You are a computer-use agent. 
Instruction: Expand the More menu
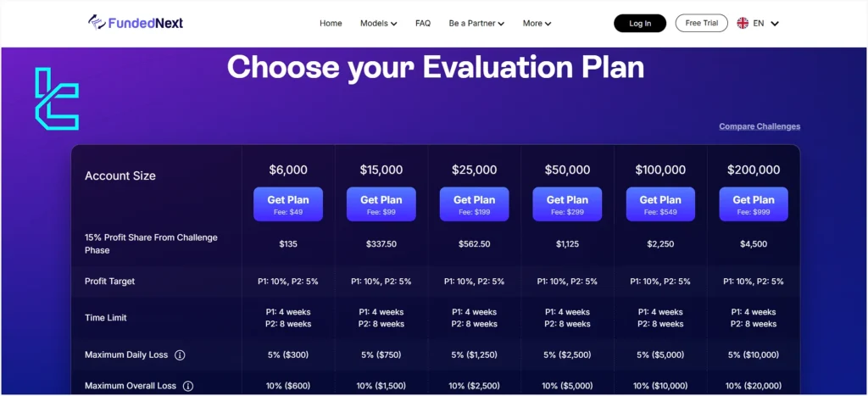point(537,23)
